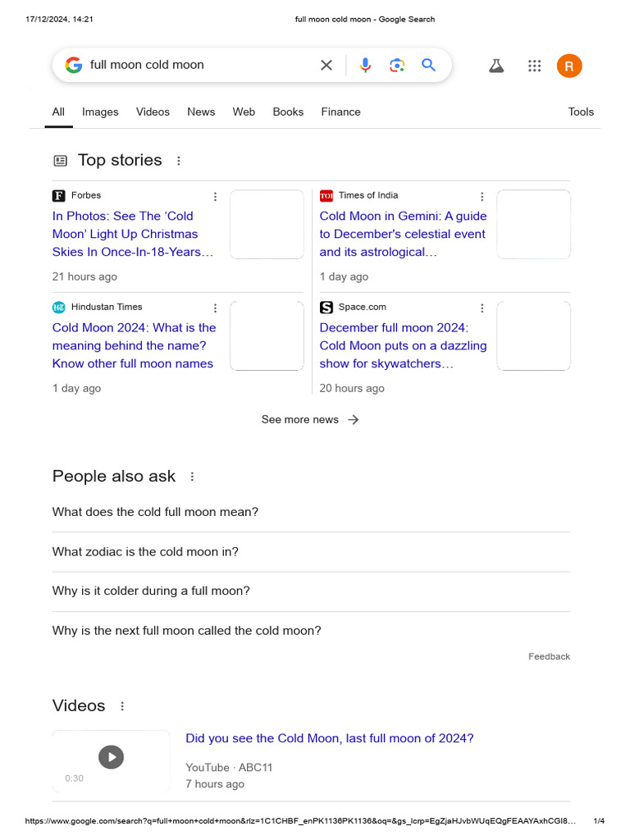
Task: Open Google Lens image search icon
Action: point(396,66)
